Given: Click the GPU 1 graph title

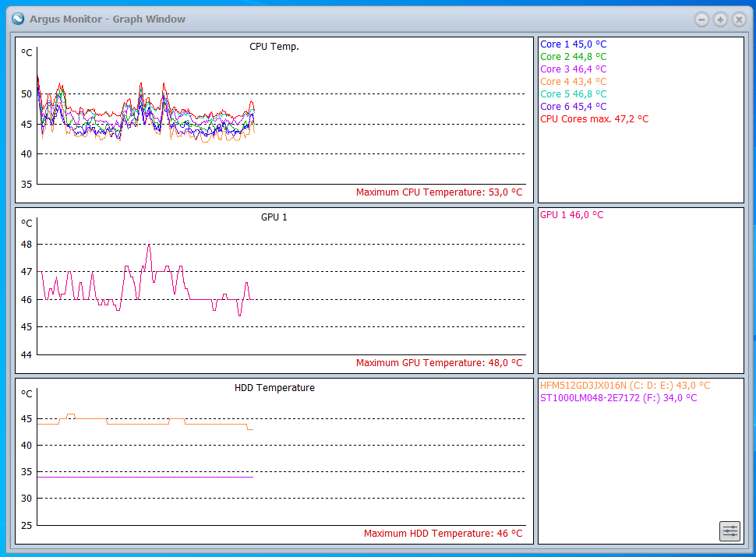Looking at the screenshot, I should [x=274, y=217].
